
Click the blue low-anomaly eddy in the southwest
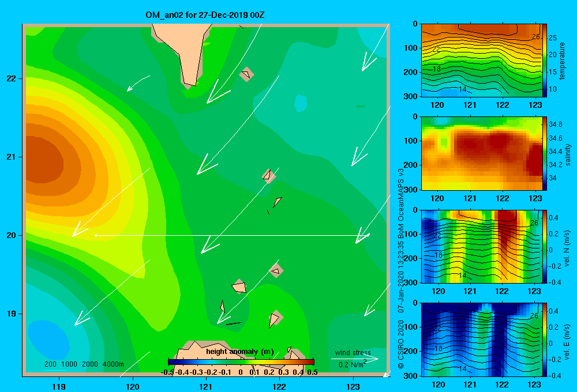click(x=48, y=340)
